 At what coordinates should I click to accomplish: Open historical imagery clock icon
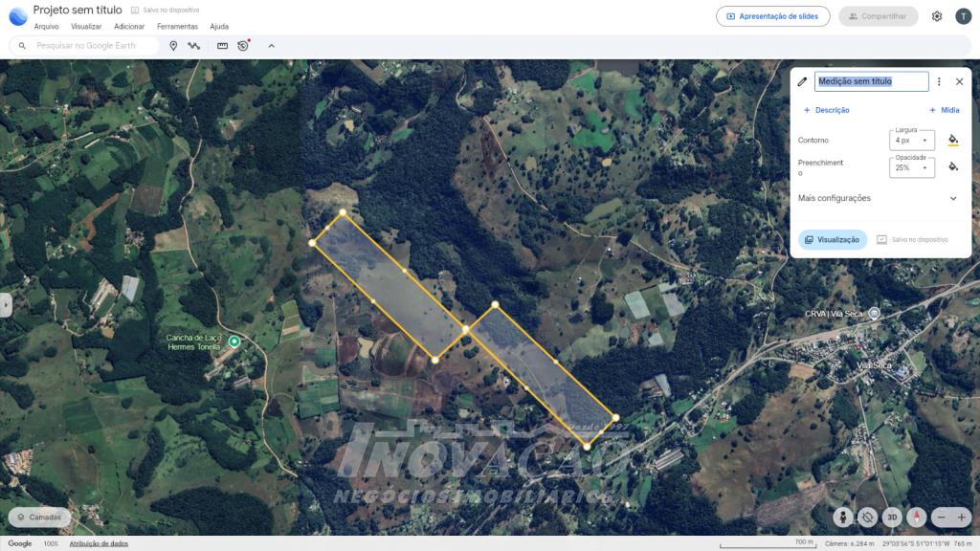[x=243, y=46]
